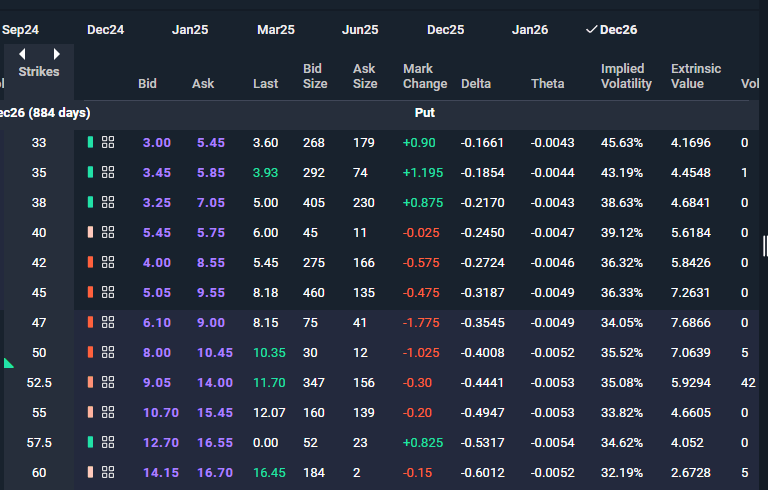Click the grid icon in strike 52.5 row
Viewport: 768px width, 490px height.
click(108, 383)
